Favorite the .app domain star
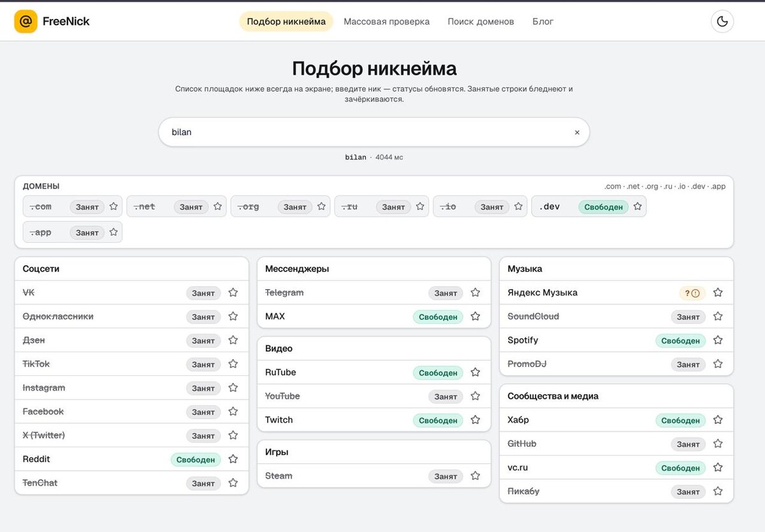This screenshot has width=765, height=532. pos(113,232)
